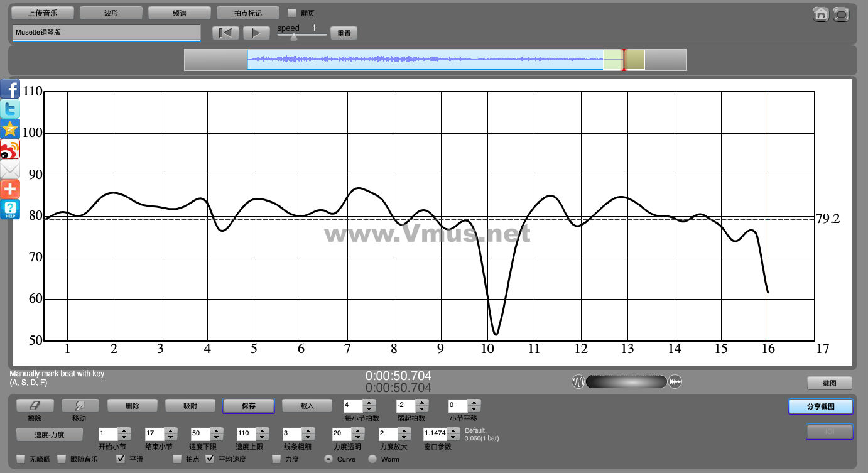Click the home icon at top right
868x473 pixels.
(x=820, y=14)
